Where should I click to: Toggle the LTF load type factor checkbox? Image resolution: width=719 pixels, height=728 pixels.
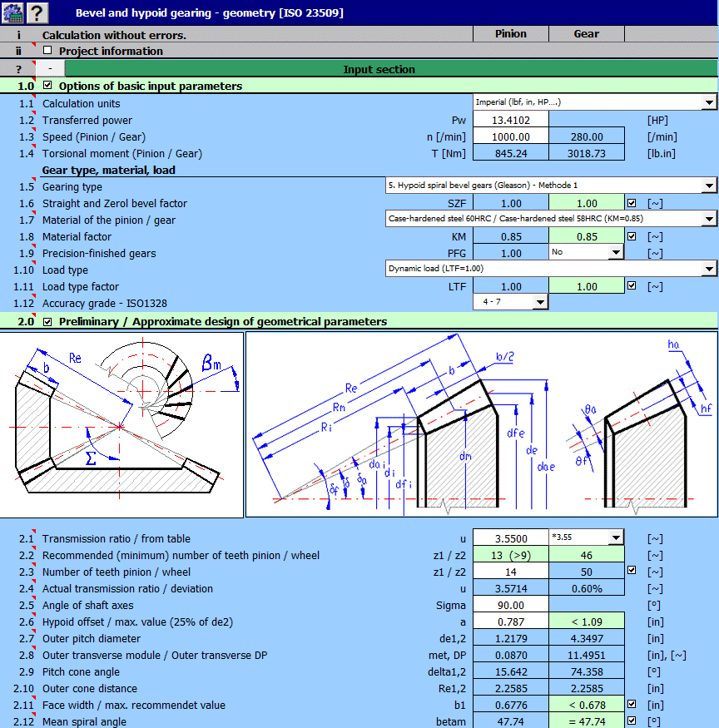click(632, 285)
